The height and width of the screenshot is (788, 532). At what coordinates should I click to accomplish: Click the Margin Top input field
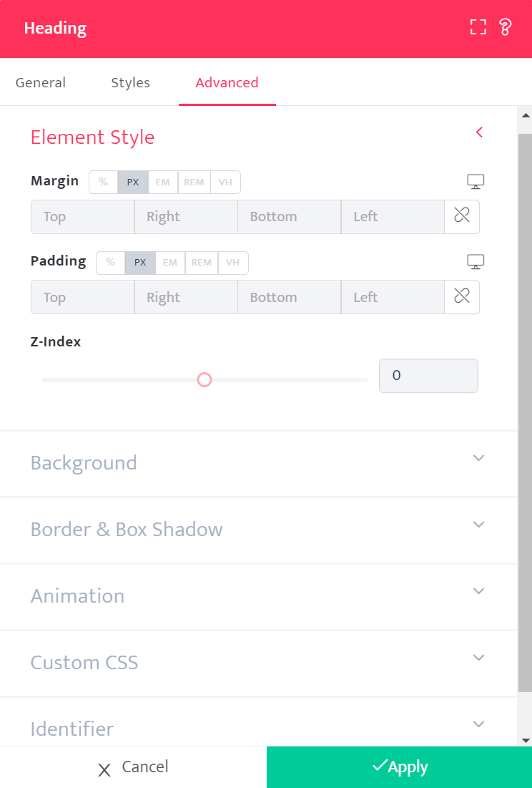(x=82, y=216)
